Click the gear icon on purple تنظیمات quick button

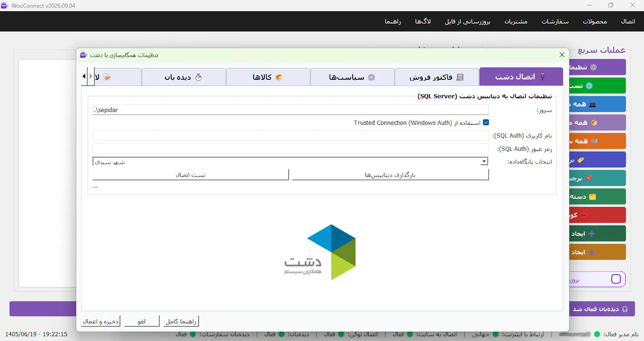click(593, 67)
